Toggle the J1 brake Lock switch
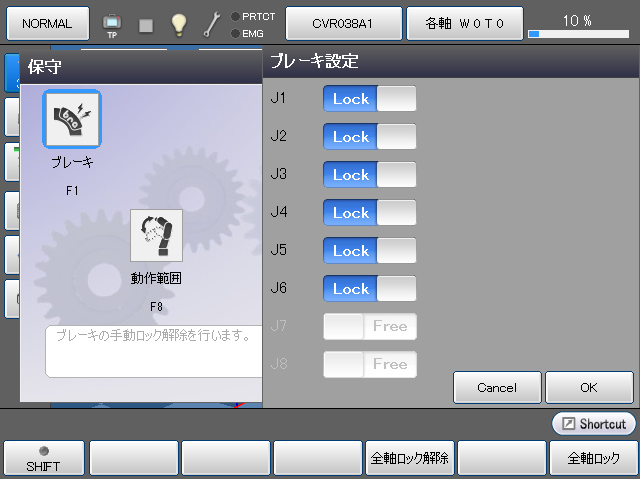 pos(369,99)
